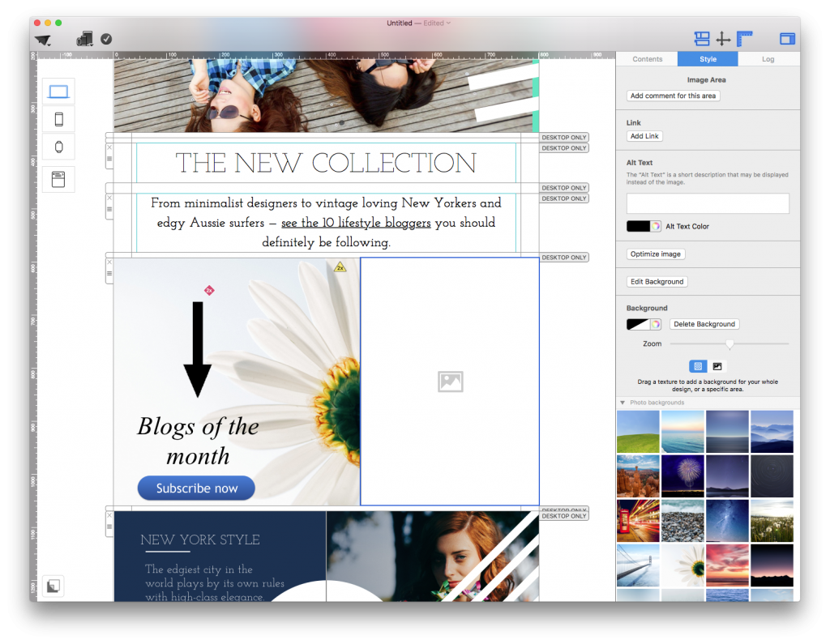Select the texture backgrounds toggle button
830x644 pixels.
pos(698,366)
